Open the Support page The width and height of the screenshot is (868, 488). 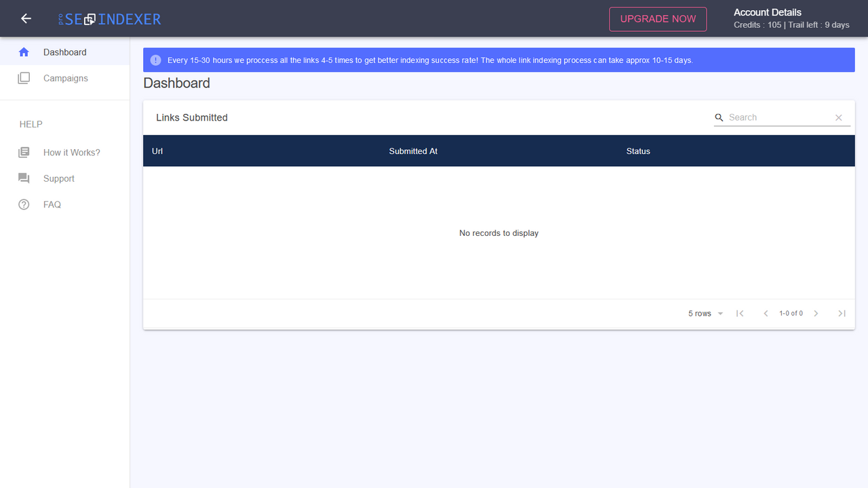pos(64,178)
